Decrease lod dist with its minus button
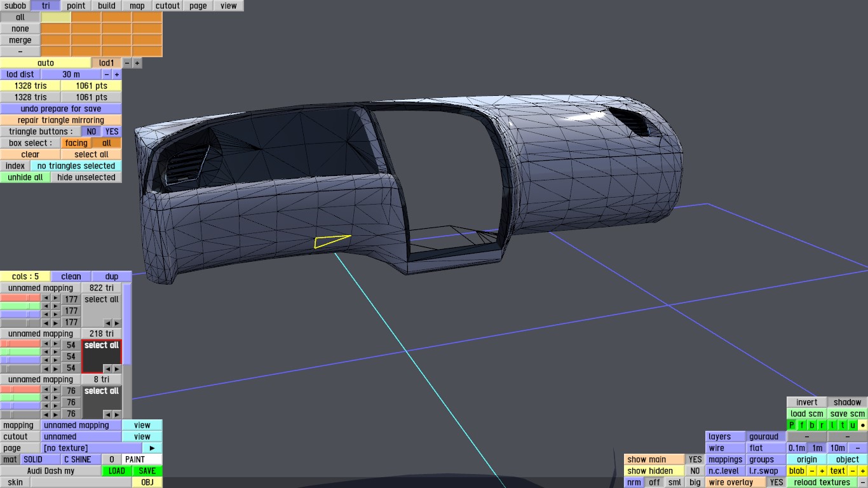 107,74
